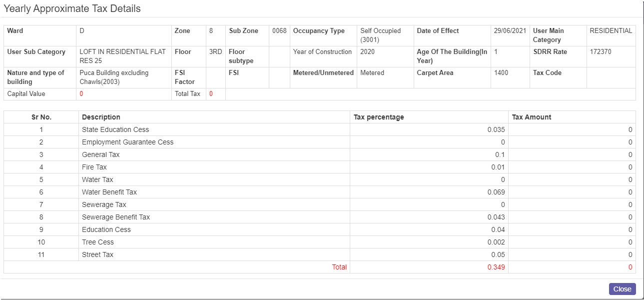Click the Tree Cess description
Screen dimensions: 644x300
point(97,242)
